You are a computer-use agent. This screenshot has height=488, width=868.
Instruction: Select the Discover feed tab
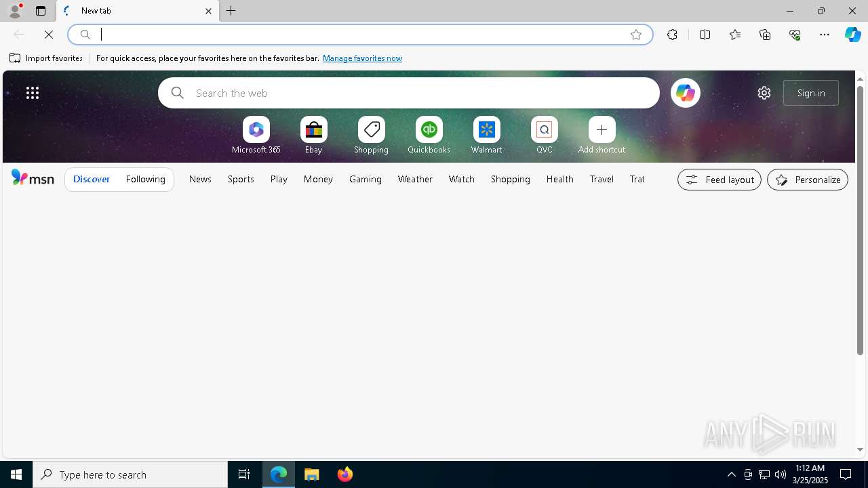click(92, 179)
